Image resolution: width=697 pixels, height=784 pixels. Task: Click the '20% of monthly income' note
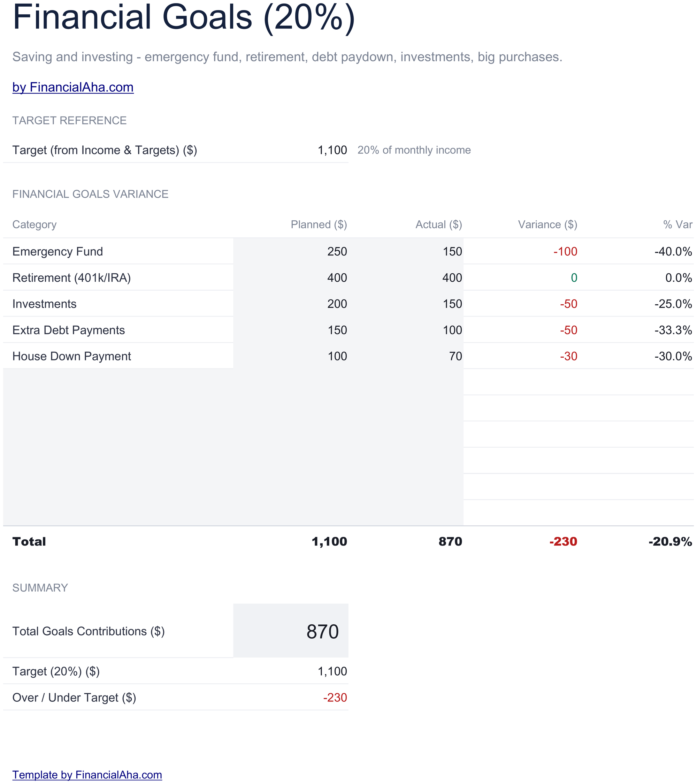click(x=414, y=150)
